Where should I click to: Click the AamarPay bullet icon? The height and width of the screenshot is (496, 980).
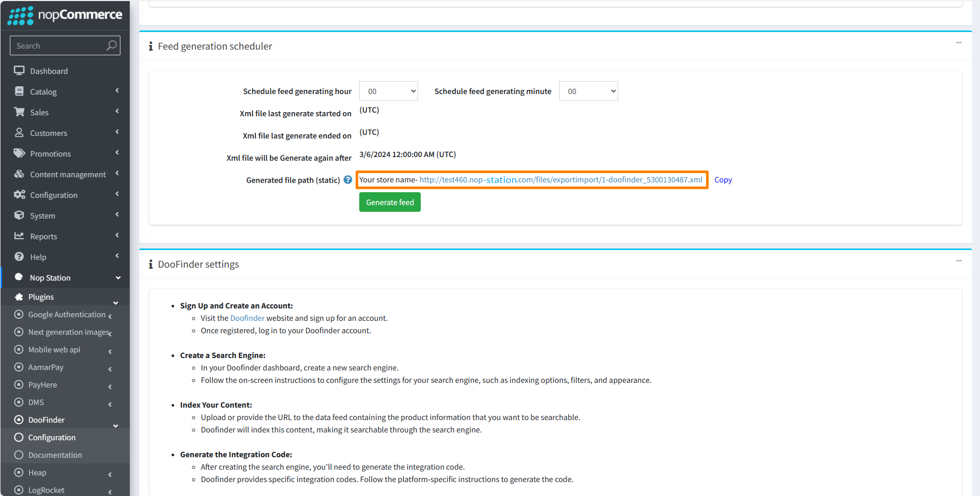pyautogui.click(x=19, y=367)
